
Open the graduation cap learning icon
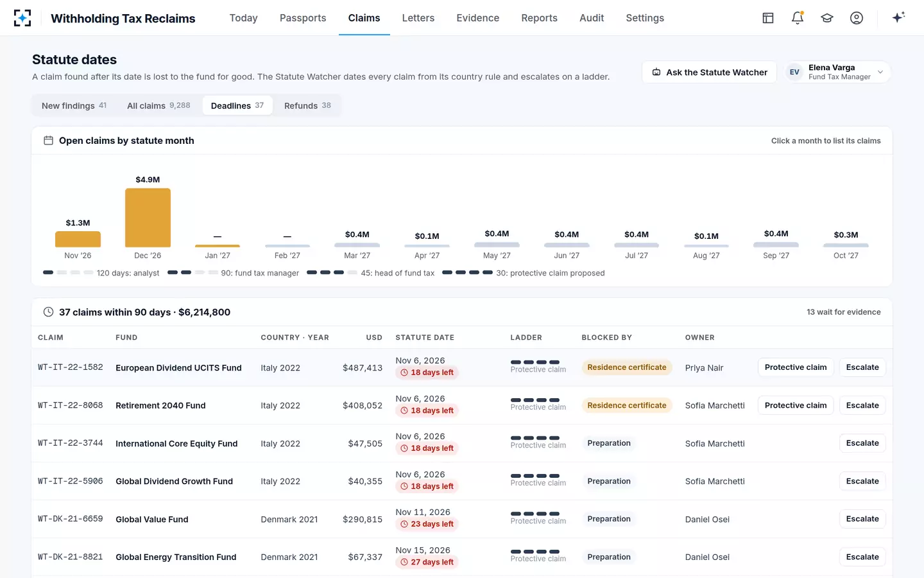coord(827,18)
